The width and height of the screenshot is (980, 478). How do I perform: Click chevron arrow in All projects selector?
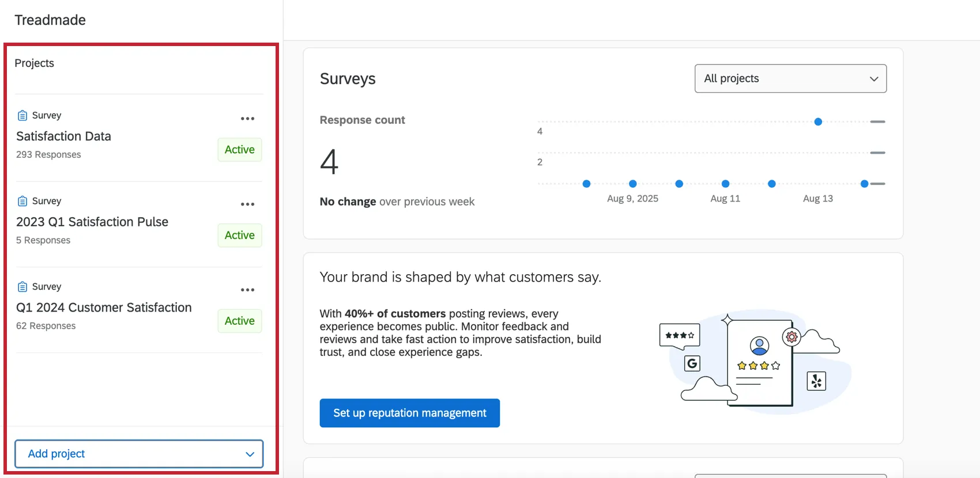[873, 79]
